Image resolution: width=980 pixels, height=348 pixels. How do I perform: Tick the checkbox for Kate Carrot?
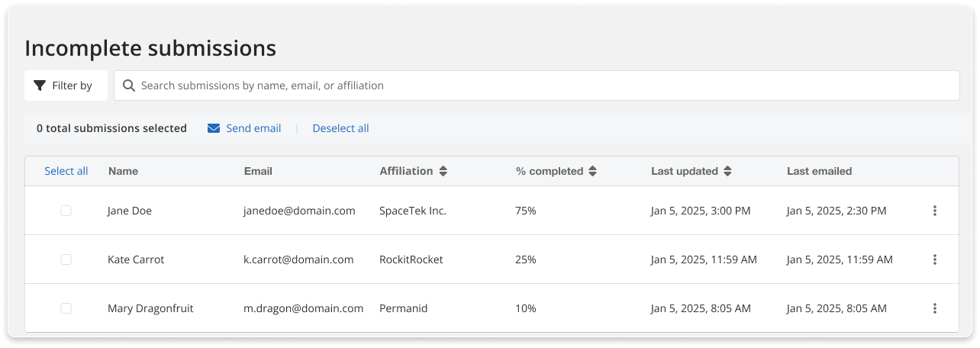point(66,259)
